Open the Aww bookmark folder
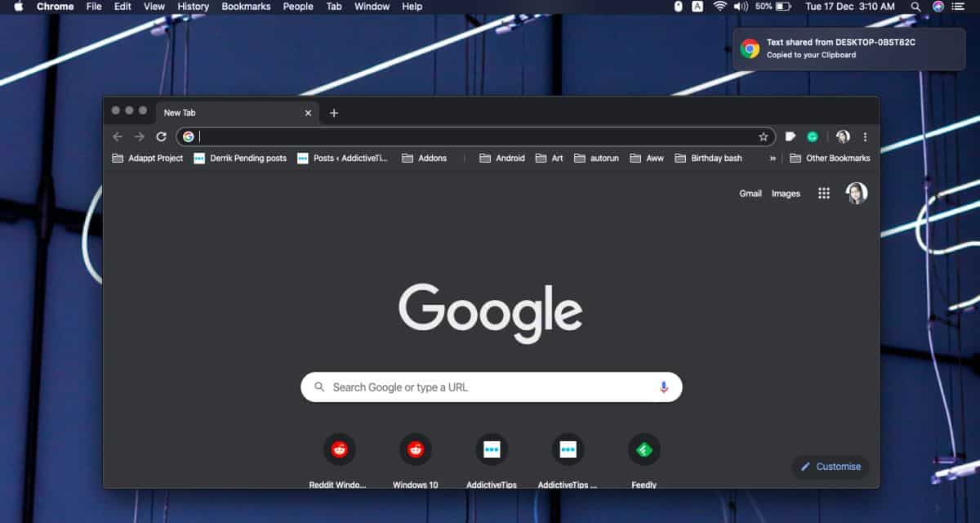Image resolution: width=980 pixels, height=523 pixels. tap(647, 158)
